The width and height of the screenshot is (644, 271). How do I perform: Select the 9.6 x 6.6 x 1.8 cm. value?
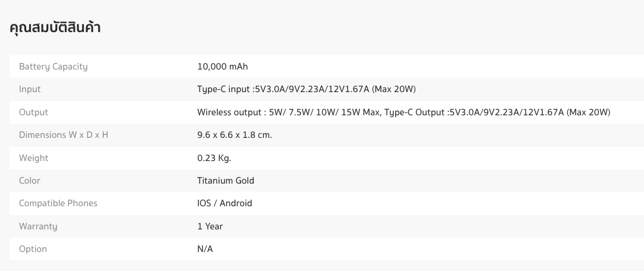point(235,135)
